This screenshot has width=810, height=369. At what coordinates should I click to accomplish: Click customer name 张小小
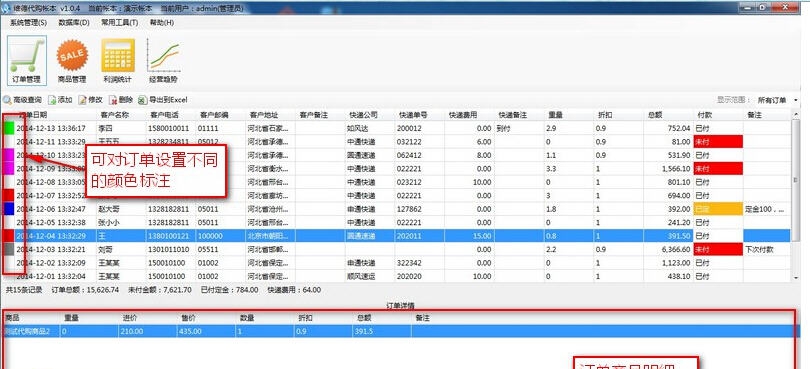pos(108,222)
